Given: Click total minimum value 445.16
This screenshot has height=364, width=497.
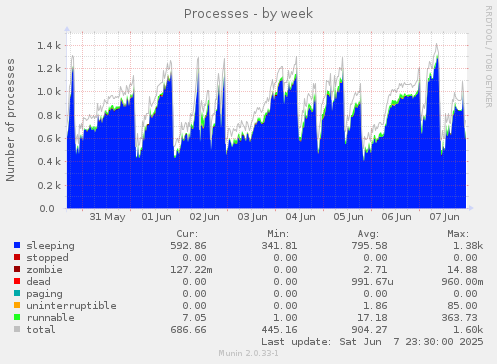Looking at the screenshot, I should [x=279, y=330].
